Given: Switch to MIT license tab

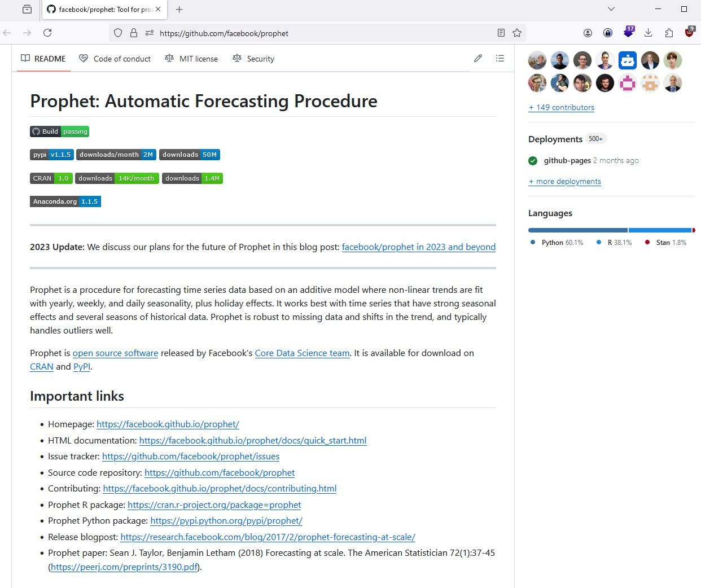Looking at the screenshot, I should [191, 58].
